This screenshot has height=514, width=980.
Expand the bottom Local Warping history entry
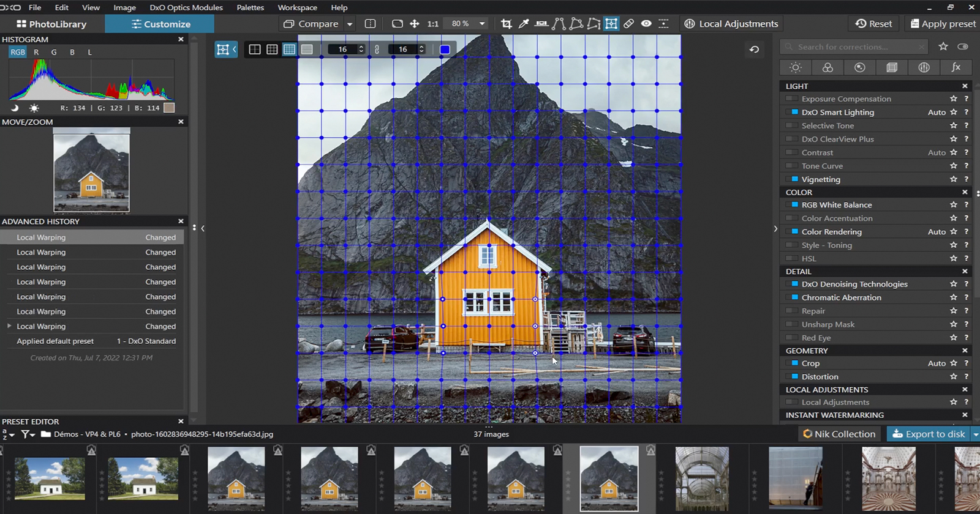coord(9,326)
